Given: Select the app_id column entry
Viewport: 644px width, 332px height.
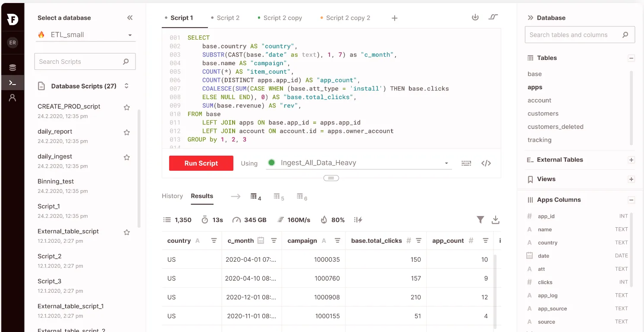Looking at the screenshot, I should (546, 216).
